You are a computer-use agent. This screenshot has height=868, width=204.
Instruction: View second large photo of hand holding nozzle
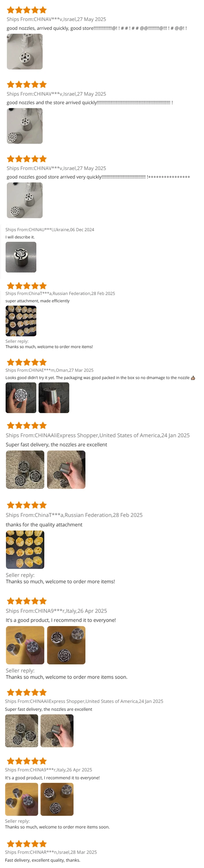66,470
